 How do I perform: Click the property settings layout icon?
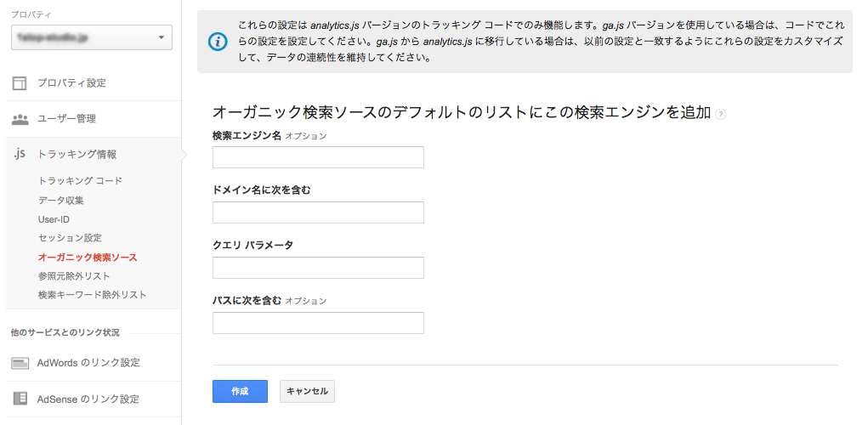click(20, 83)
